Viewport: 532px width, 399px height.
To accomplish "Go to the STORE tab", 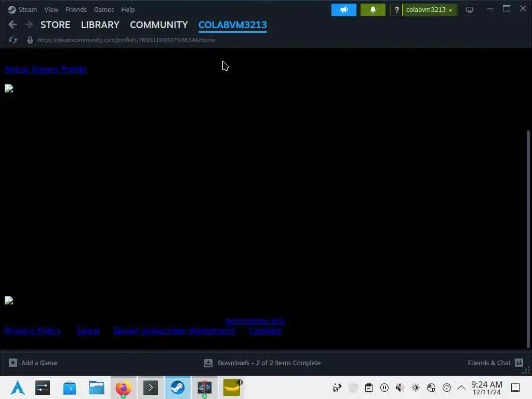I will click(x=55, y=25).
